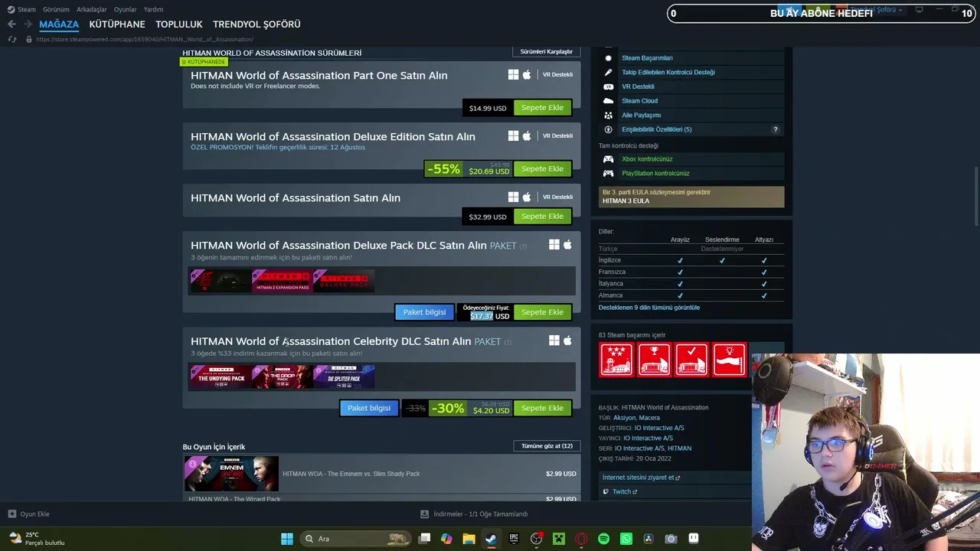The image size is (980, 551).
Task: Click the checkmark achievement badge
Action: (691, 360)
